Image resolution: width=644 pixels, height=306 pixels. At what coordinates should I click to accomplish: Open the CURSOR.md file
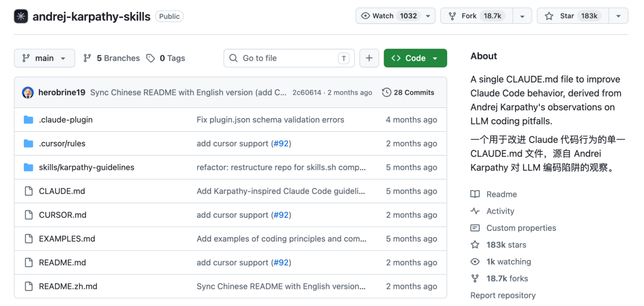coord(63,215)
